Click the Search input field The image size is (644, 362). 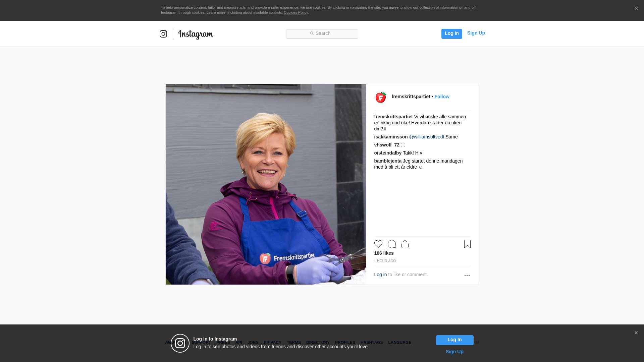click(x=322, y=34)
